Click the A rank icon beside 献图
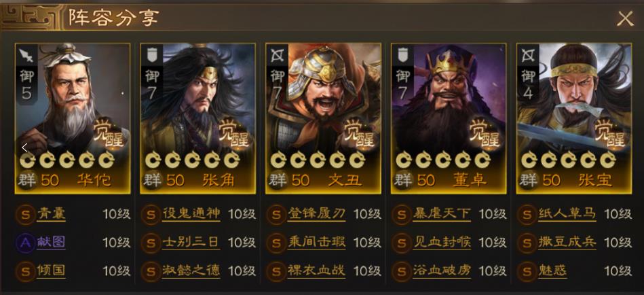This screenshot has width=644, height=295. pos(26,243)
